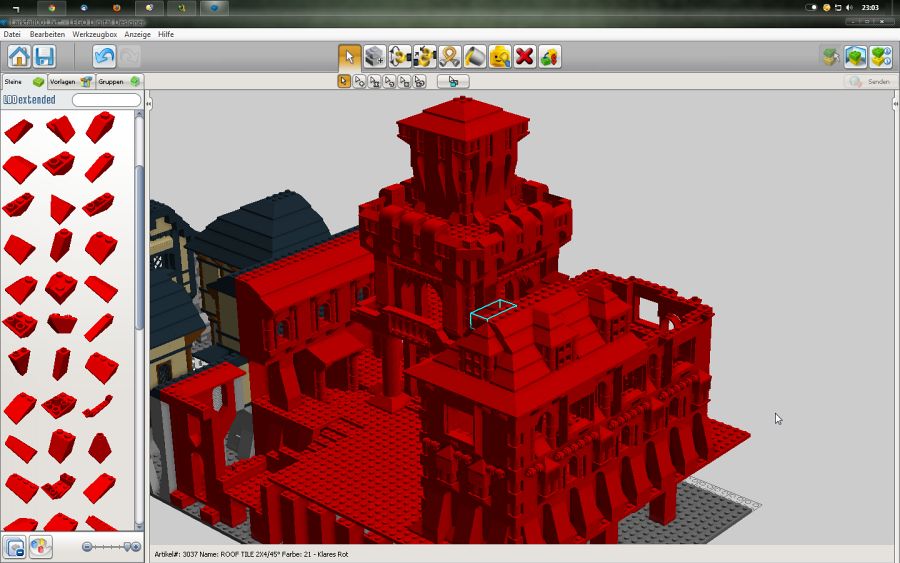Click the brick size zoom slider
Image resolution: width=900 pixels, height=563 pixels.
click(112, 547)
